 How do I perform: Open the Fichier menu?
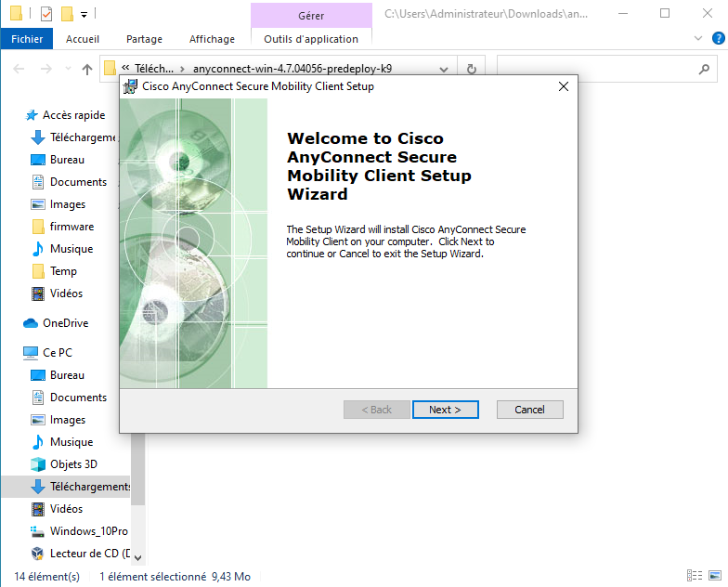coord(27,39)
